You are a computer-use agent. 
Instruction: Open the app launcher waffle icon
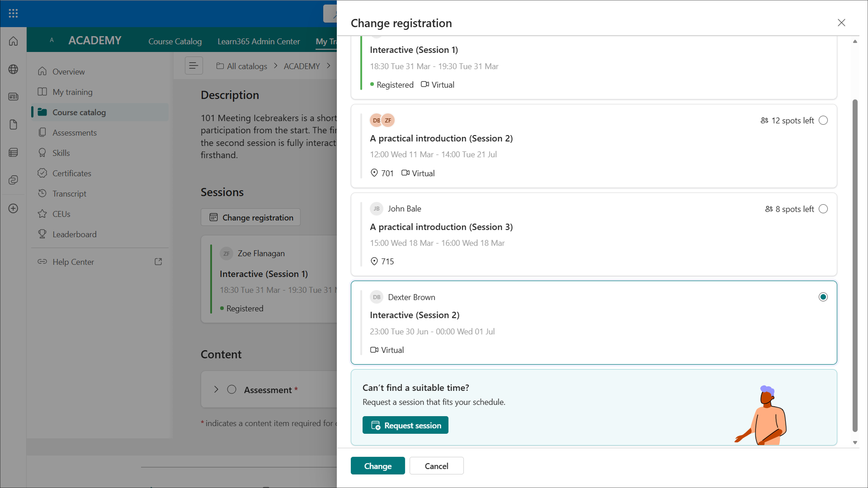click(13, 13)
